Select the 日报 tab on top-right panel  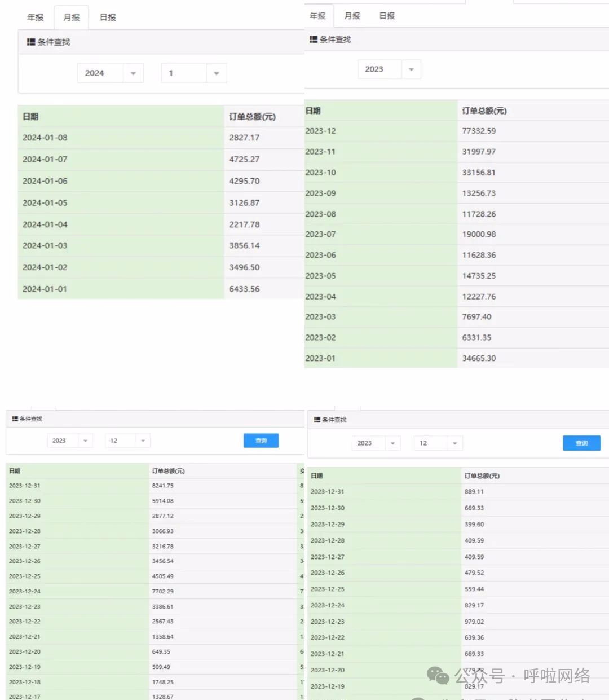tap(386, 16)
